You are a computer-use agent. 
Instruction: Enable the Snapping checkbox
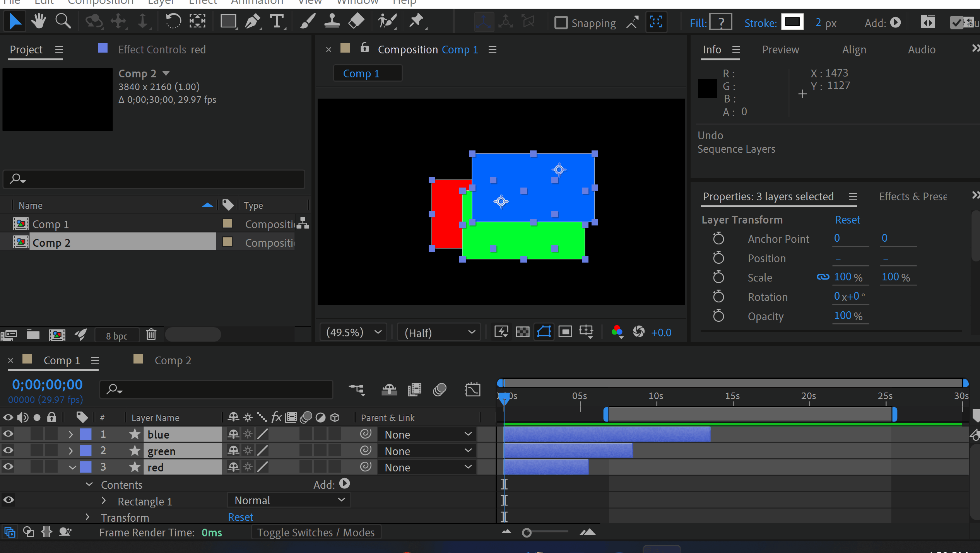coord(561,23)
